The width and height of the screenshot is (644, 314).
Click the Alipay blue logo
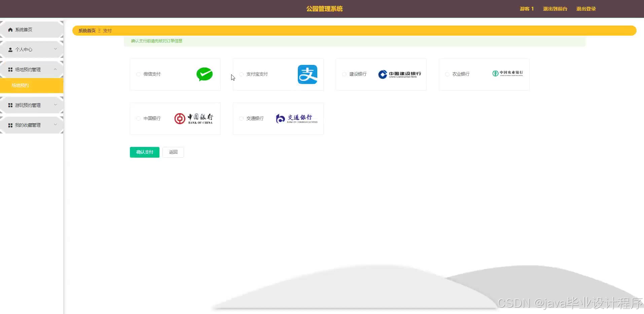coord(308,74)
